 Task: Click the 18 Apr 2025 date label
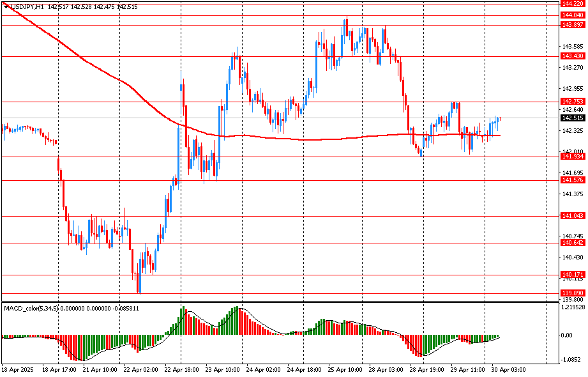[x=17, y=369]
